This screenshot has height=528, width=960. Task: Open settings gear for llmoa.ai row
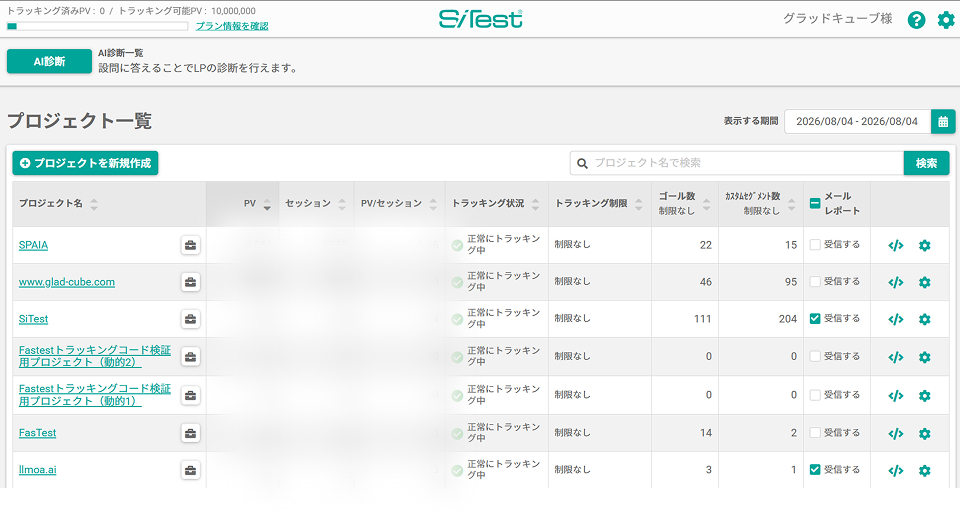(x=924, y=470)
